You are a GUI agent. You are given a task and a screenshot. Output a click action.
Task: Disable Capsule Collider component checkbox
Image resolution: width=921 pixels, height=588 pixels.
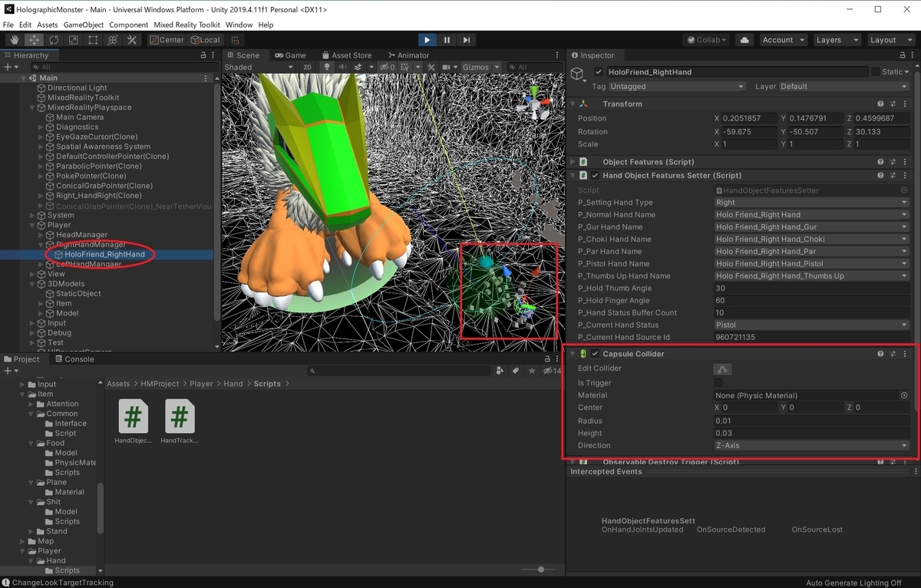pos(595,354)
